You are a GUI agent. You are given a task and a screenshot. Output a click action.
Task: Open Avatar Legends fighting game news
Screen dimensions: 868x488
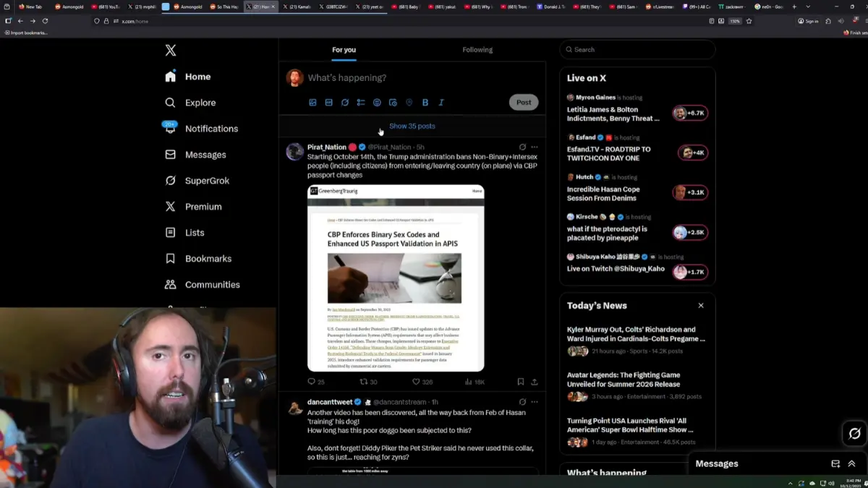point(637,387)
